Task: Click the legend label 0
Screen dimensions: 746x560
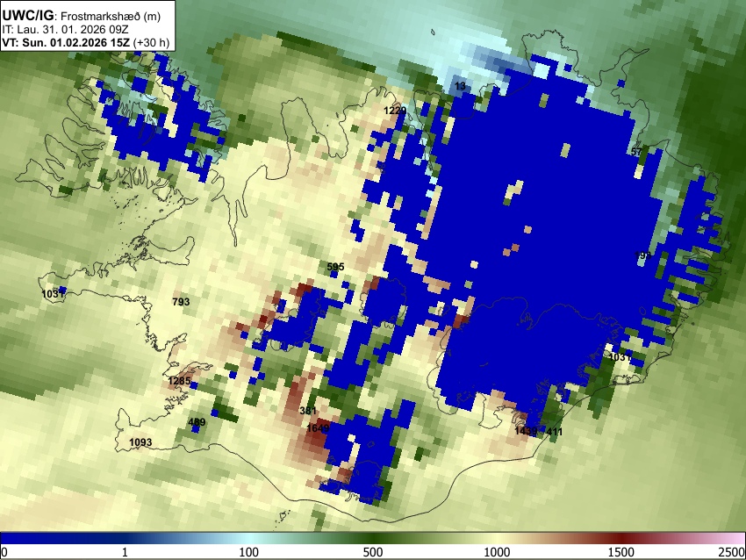Action: pyautogui.click(x=4, y=552)
